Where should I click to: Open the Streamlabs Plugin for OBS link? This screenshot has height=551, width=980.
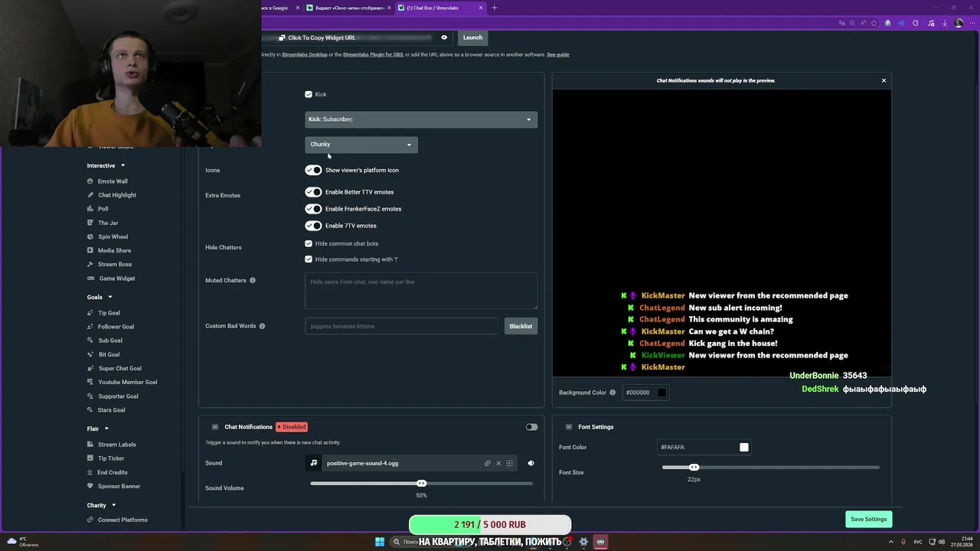click(373, 54)
